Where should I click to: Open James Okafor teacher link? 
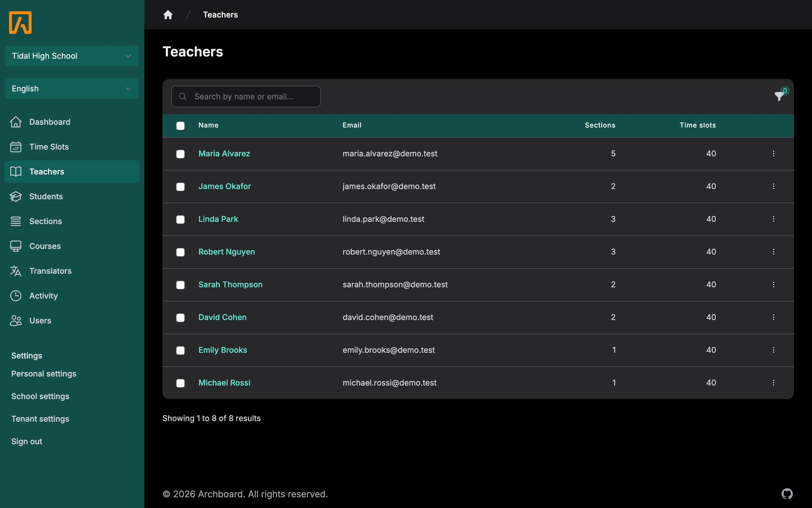[224, 186]
